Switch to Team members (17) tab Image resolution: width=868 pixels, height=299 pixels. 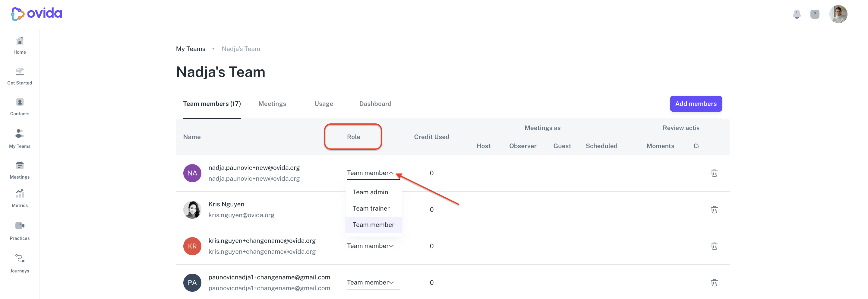[212, 104]
